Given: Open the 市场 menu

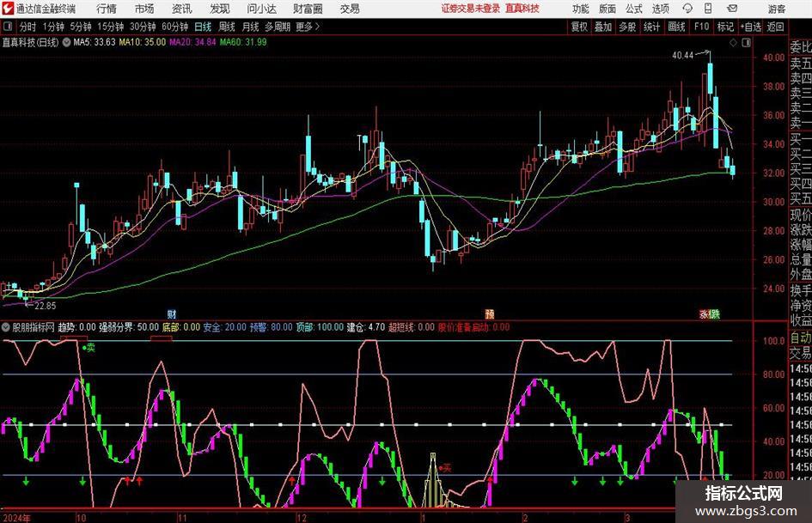Looking at the screenshot, I should 144,9.
